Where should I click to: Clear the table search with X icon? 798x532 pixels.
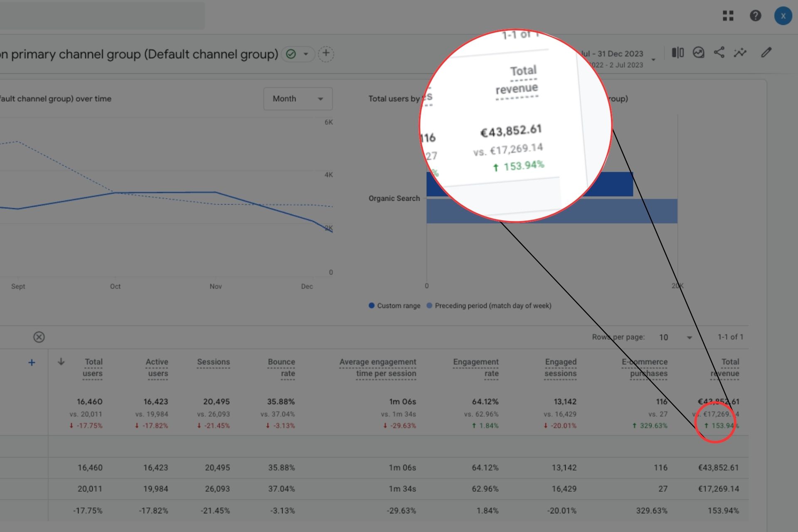pyautogui.click(x=39, y=337)
